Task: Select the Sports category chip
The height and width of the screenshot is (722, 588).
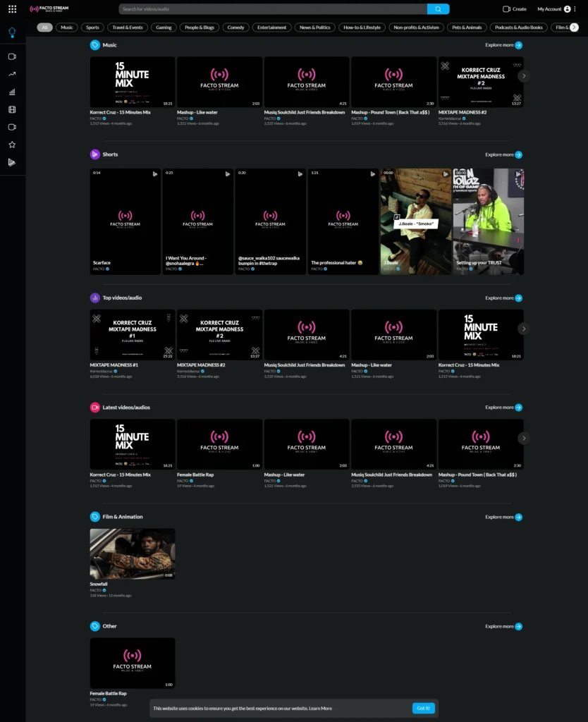Action: [x=92, y=27]
